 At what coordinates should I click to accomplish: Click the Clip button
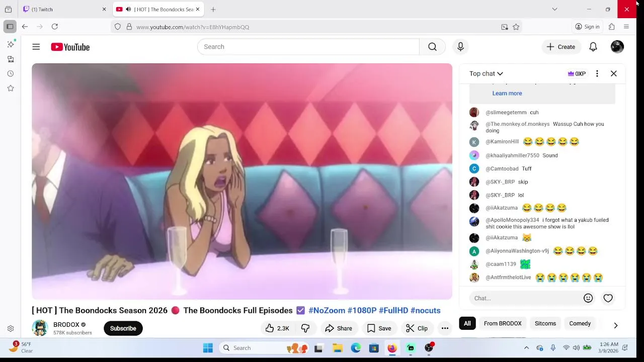point(417,328)
